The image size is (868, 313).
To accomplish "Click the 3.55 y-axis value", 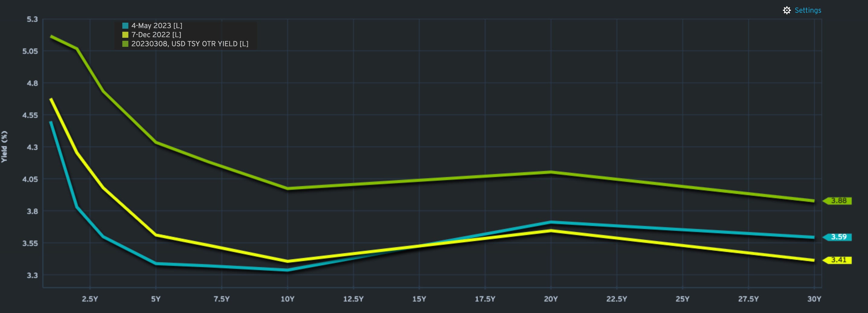I will click(30, 243).
